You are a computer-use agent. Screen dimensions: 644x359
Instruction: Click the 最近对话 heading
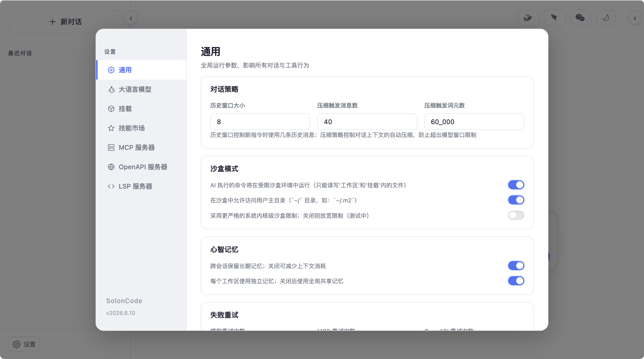[20, 53]
